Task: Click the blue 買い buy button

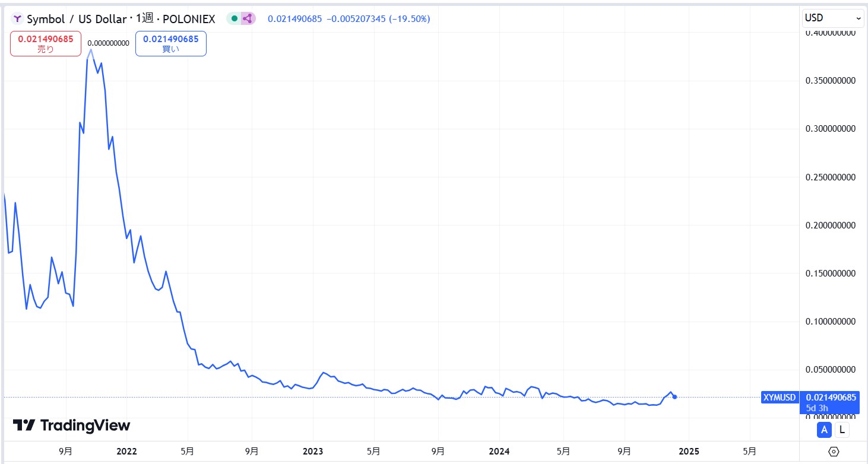Action: tap(171, 44)
